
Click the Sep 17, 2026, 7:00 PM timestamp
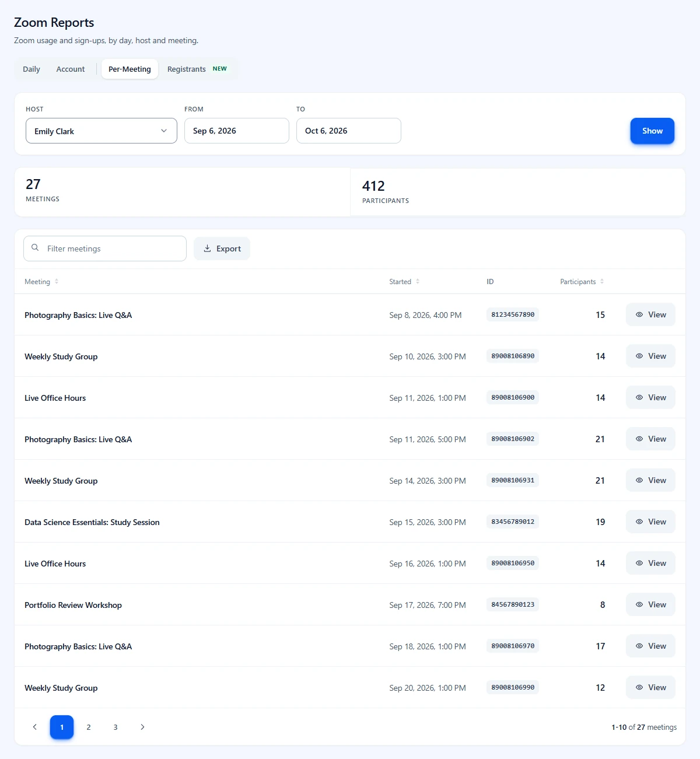(428, 605)
